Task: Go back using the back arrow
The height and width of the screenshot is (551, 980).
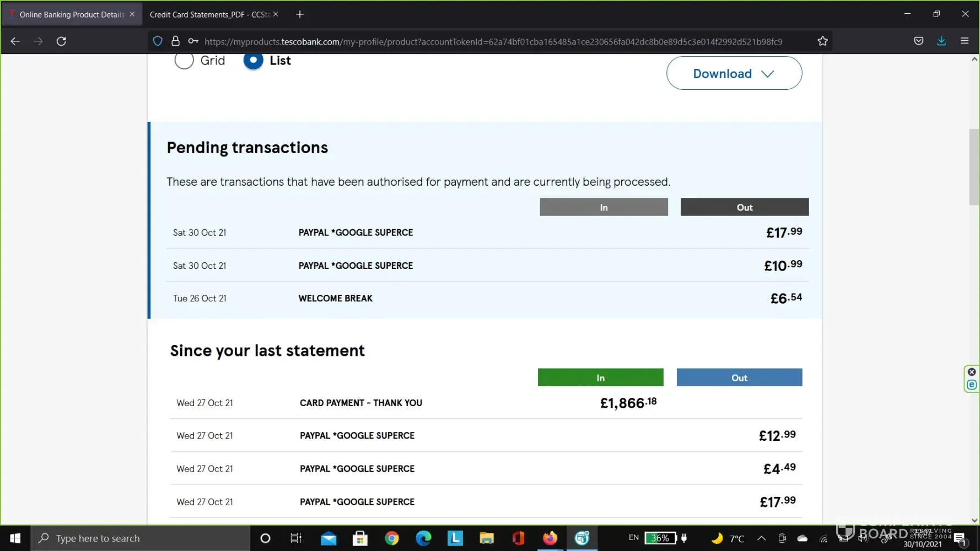Action: point(15,41)
